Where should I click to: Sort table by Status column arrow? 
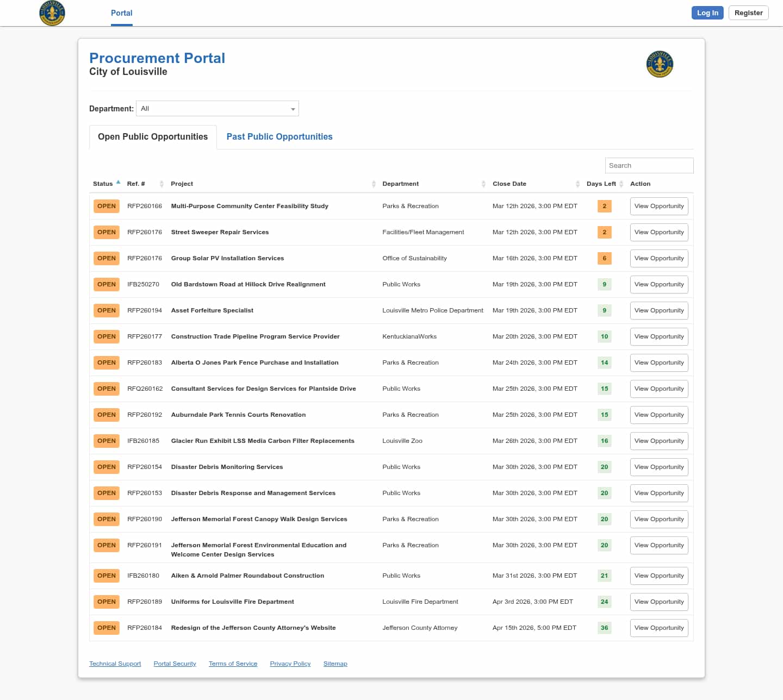[x=118, y=183]
